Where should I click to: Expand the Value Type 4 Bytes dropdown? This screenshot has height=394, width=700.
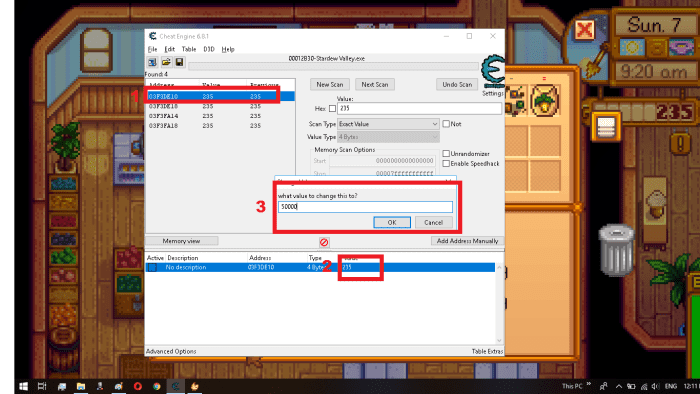[x=388, y=137]
